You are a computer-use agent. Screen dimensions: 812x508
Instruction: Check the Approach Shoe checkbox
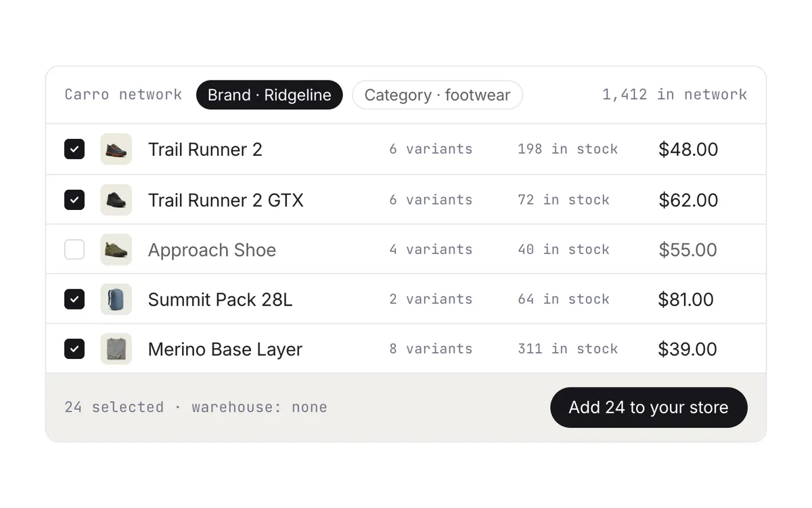pos(74,249)
